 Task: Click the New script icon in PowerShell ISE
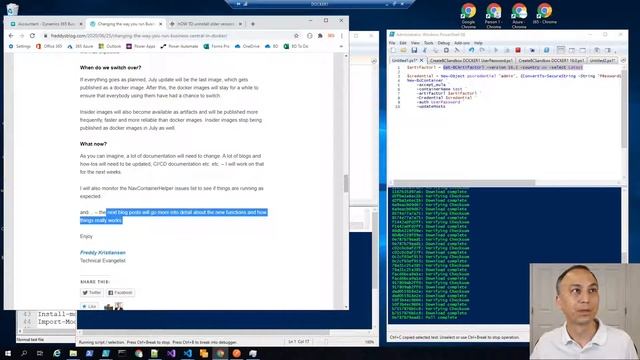point(393,50)
